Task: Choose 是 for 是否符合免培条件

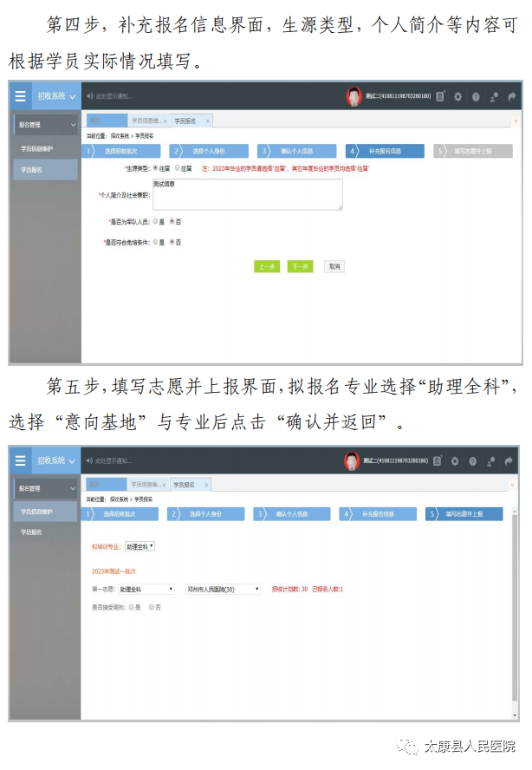Action: point(156,242)
